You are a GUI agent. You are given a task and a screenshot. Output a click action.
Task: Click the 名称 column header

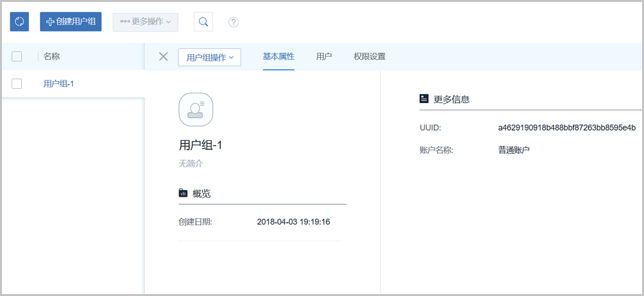coord(52,57)
